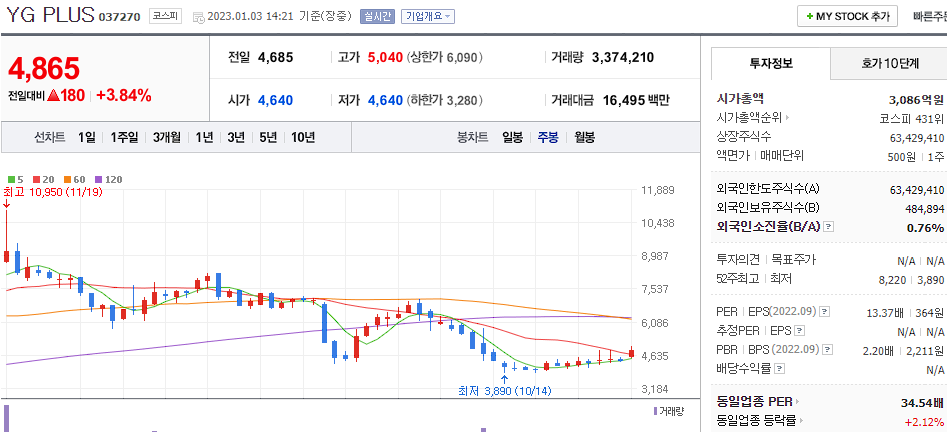Select the 3년 line chart

[236, 137]
